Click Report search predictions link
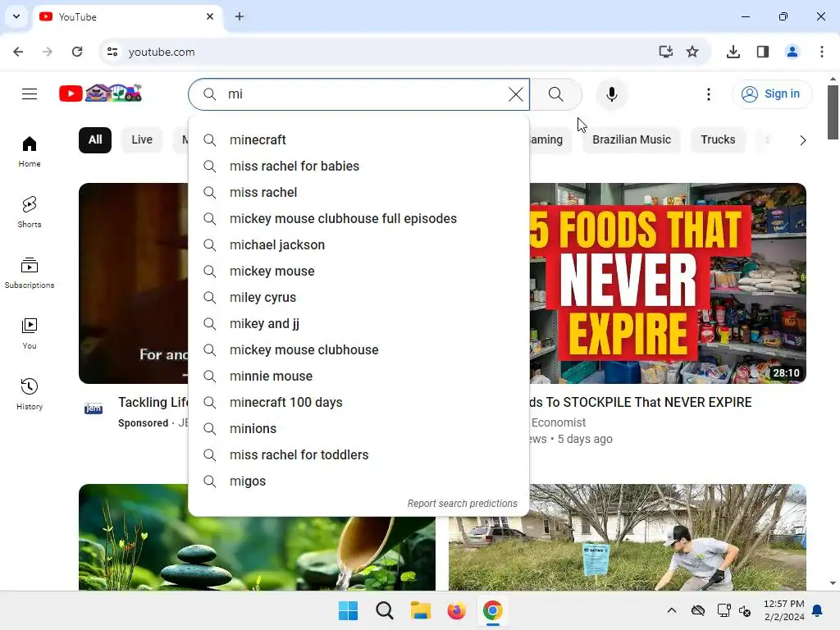 (x=463, y=504)
